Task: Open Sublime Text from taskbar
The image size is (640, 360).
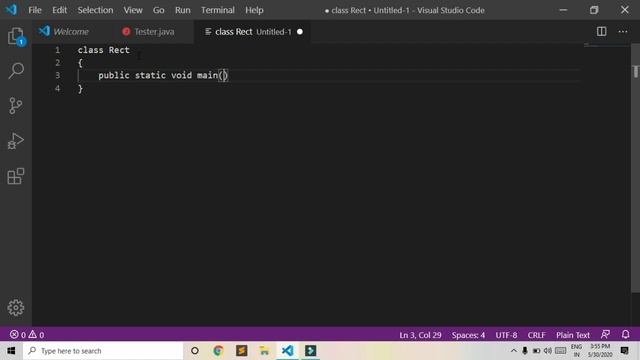Action: (241, 351)
